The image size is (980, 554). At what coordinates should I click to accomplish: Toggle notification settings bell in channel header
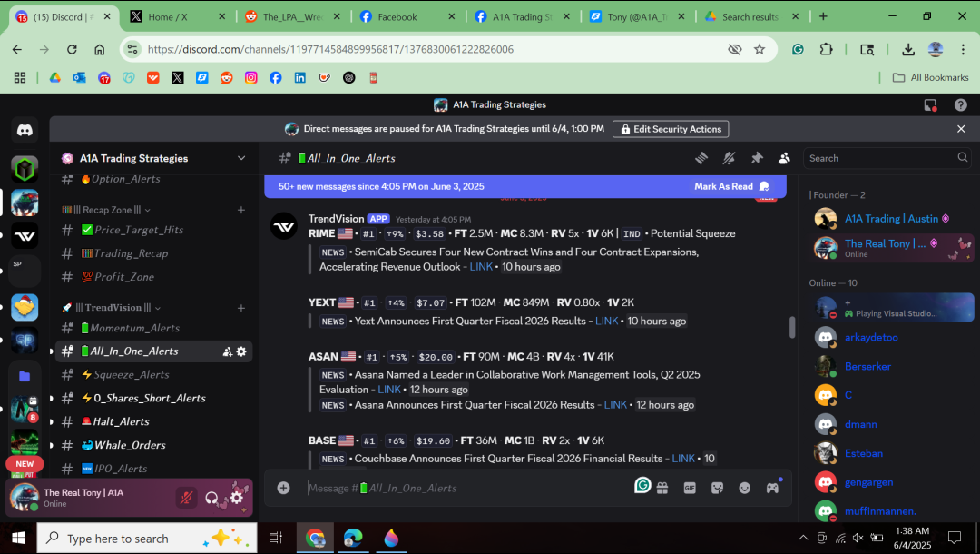pyautogui.click(x=729, y=158)
